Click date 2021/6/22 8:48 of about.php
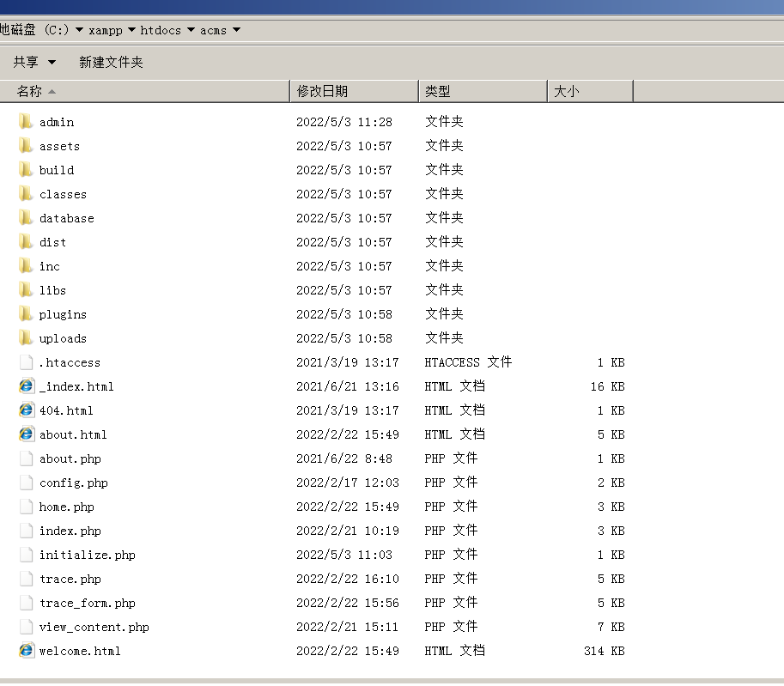The height and width of the screenshot is (686, 784). [x=344, y=458]
